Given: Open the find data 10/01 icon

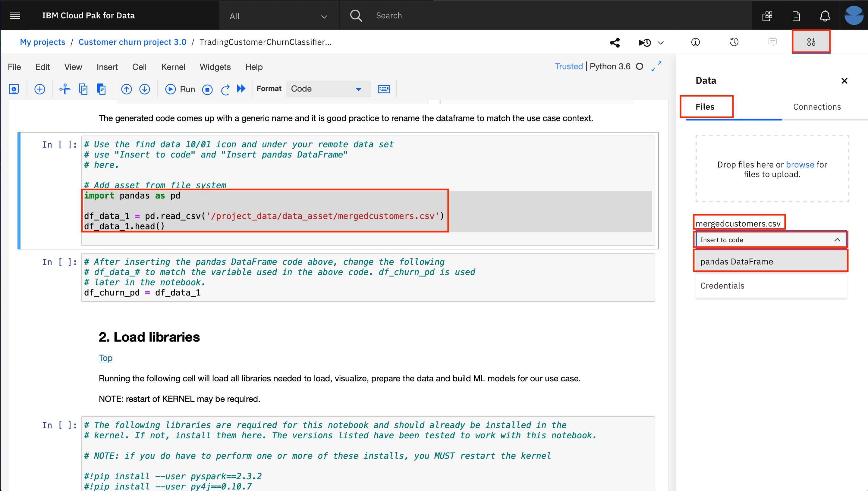Looking at the screenshot, I should point(811,42).
